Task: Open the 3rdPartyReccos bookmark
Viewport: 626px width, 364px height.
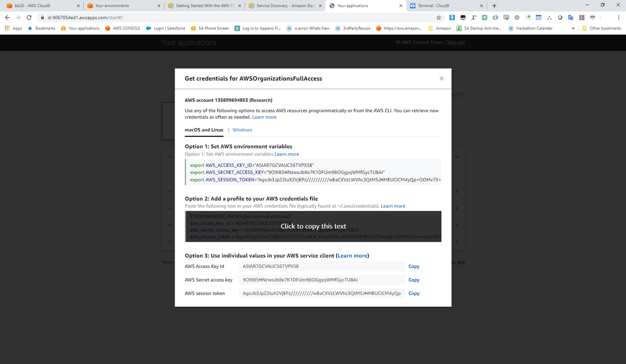Action: 353,28
